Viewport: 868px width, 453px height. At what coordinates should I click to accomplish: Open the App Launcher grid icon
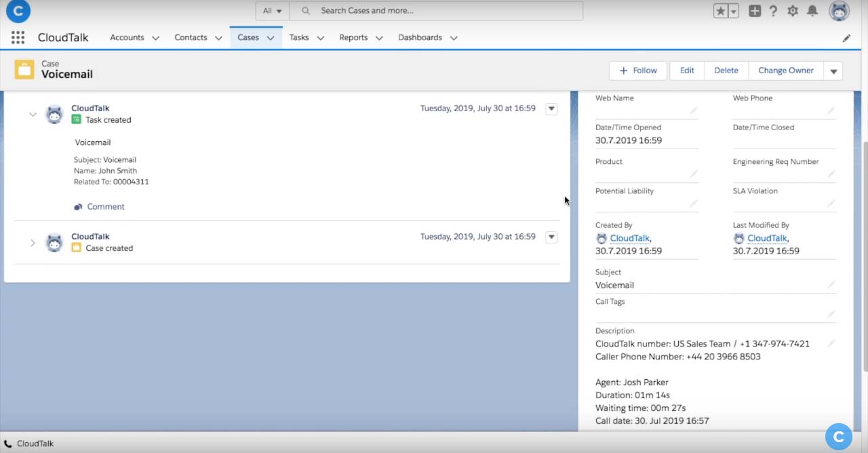pyautogui.click(x=18, y=37)
